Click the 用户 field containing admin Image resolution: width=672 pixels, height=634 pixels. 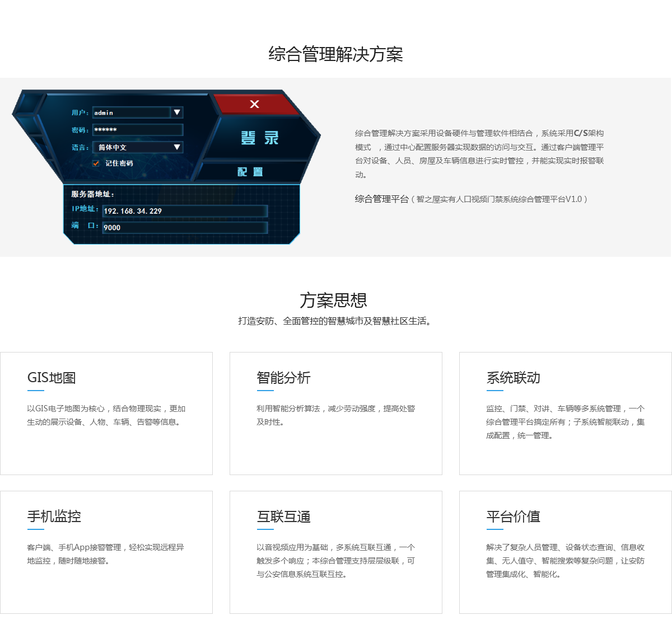pos(131,112)
